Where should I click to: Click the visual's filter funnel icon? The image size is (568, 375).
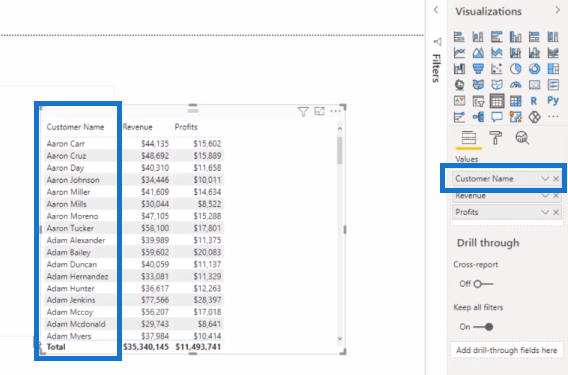[x=303, y=112]
